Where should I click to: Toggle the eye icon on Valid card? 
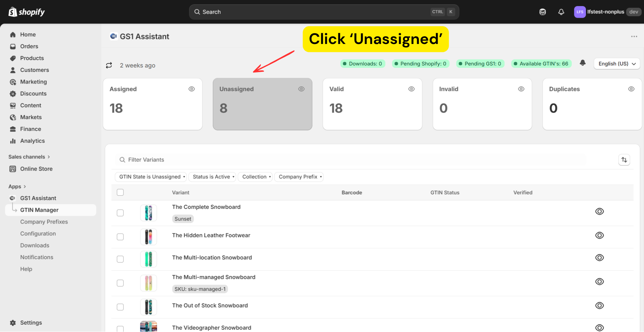click(411, 89)
